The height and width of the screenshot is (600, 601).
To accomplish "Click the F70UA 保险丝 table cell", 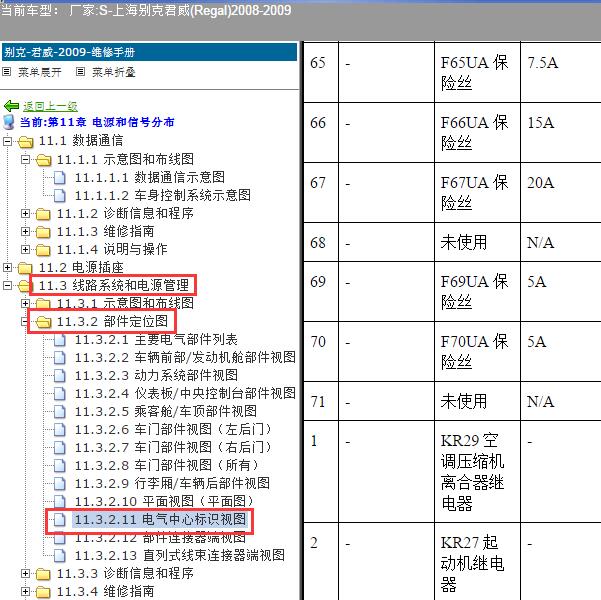I will point(477,352).
